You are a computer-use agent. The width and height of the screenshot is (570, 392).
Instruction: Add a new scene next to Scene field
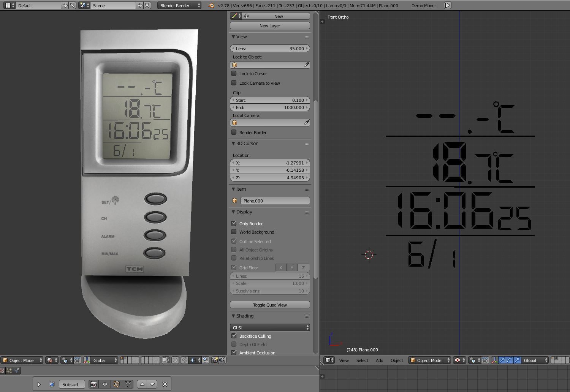140,5
